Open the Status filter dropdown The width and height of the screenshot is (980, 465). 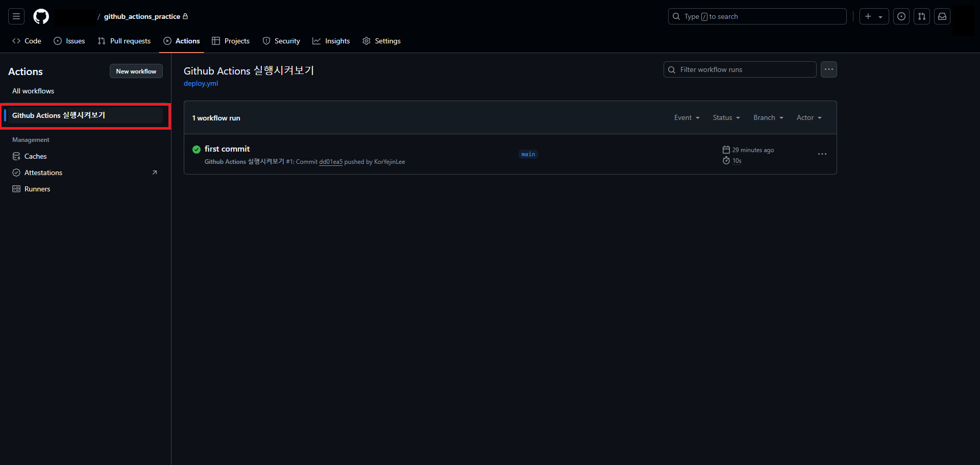(726, 117)
